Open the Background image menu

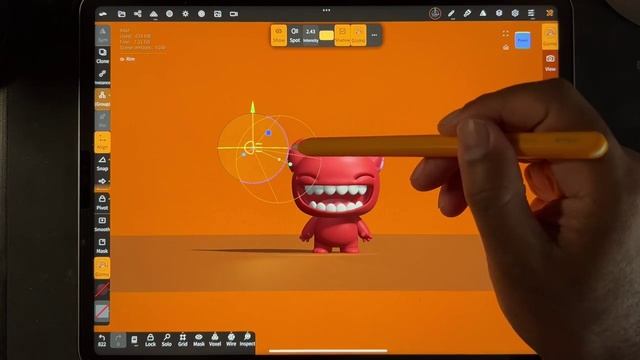point(218,14)
